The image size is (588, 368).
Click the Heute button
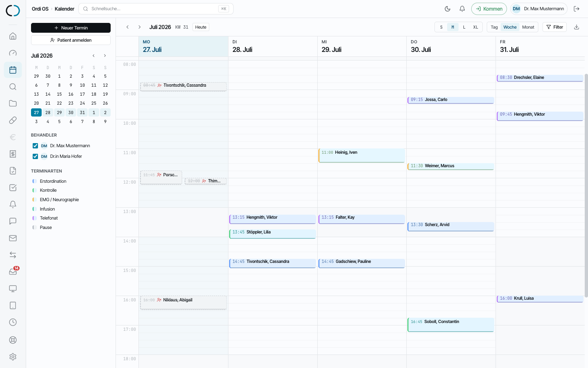(200, 27)
